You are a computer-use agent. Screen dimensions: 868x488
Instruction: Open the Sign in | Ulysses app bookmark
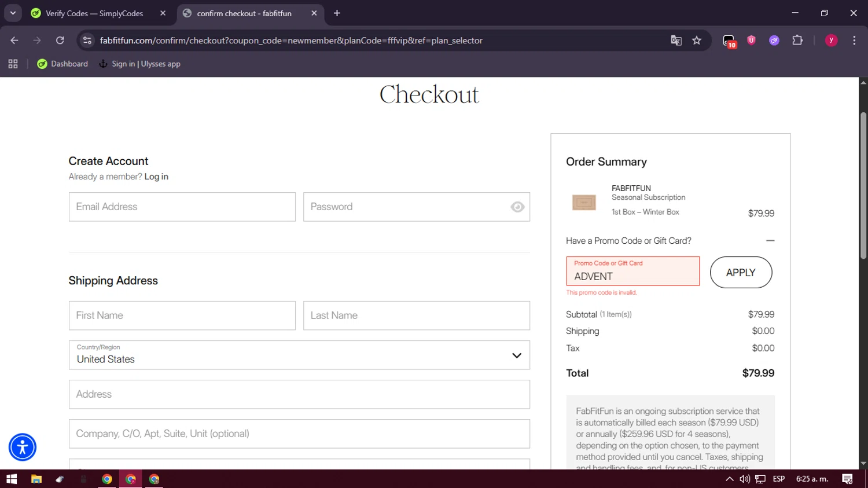pos(140,64)
